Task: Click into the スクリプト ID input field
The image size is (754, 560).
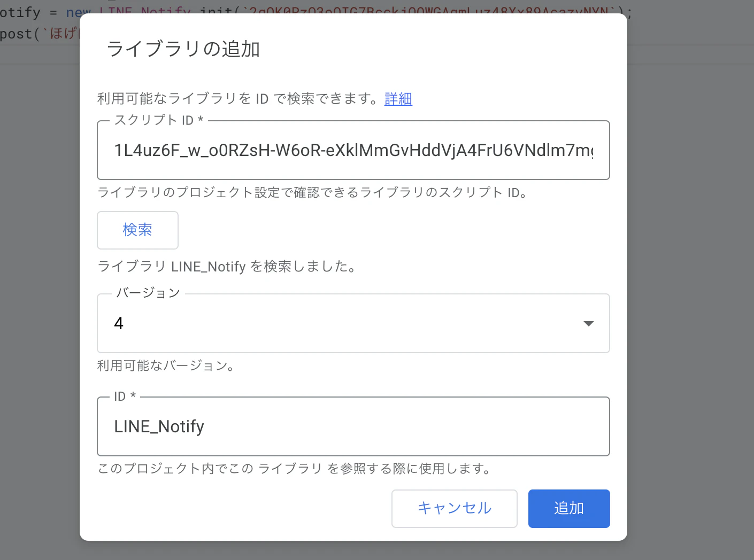Action: pyautogui.click(x=353, y=150)
